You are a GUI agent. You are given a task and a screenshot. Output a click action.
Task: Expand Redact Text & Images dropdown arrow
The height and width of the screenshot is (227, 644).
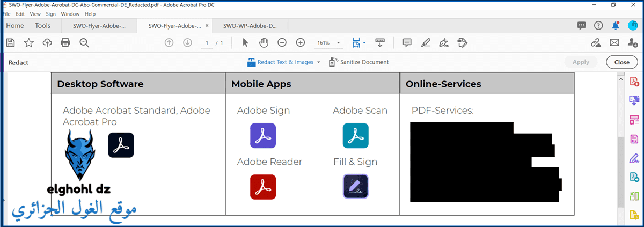pyautogui.click(x=319, y=62)
